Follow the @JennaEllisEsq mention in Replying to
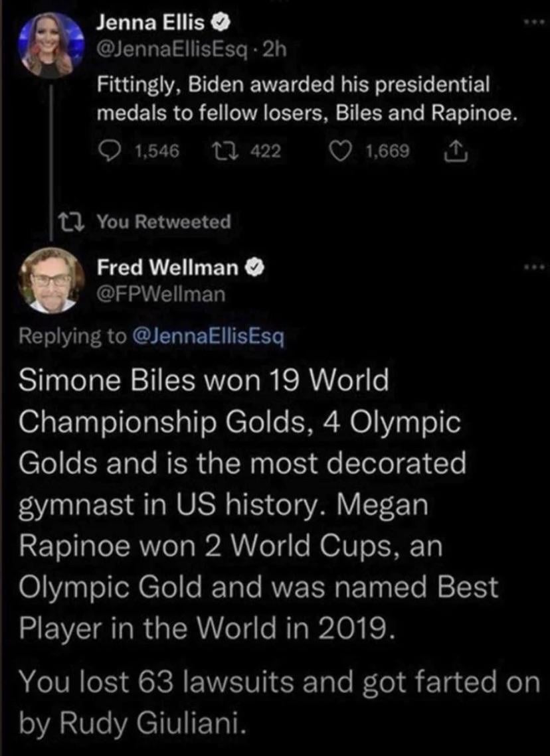The height and width of the screenshot is (756, 550). [x=209, y=336]
